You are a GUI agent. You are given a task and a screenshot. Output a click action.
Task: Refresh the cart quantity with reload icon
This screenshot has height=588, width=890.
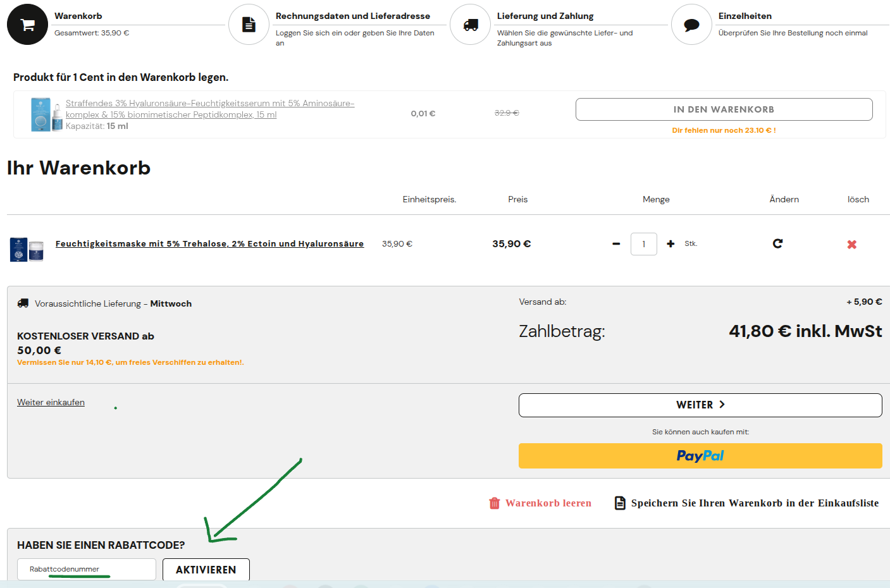coord(777,243)
